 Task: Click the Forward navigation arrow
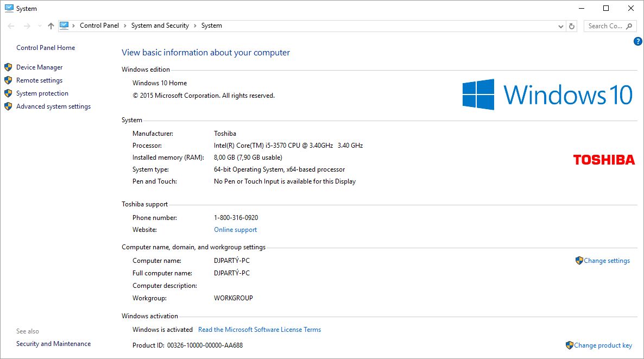(x=27, y=26)
